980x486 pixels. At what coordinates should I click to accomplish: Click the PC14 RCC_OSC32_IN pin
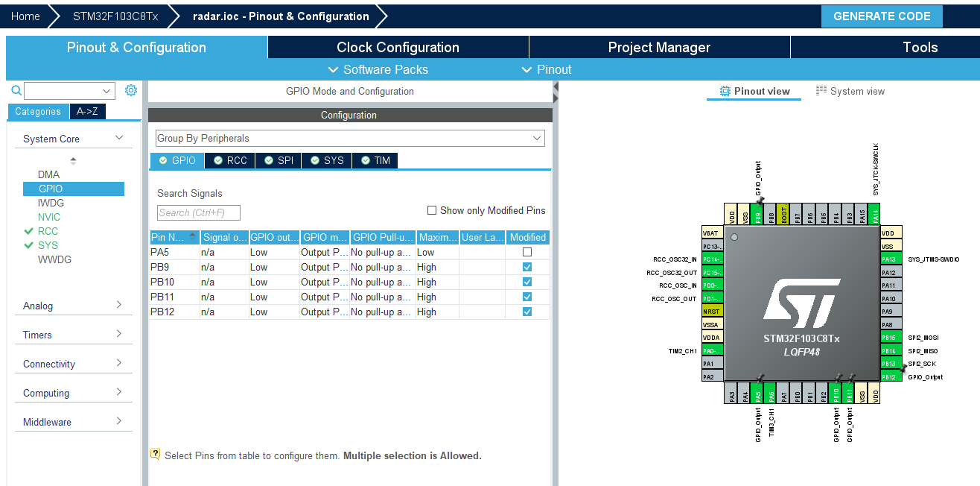coord(713,259)
